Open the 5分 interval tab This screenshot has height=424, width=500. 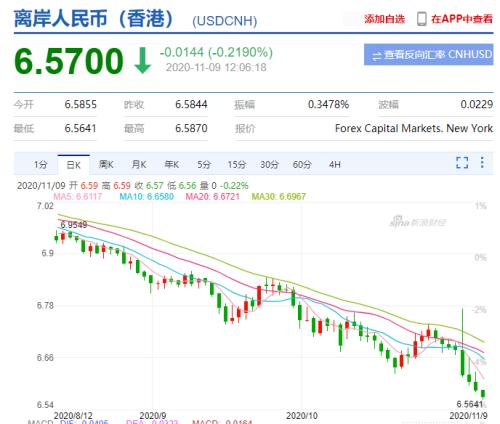tap(204, 165)
